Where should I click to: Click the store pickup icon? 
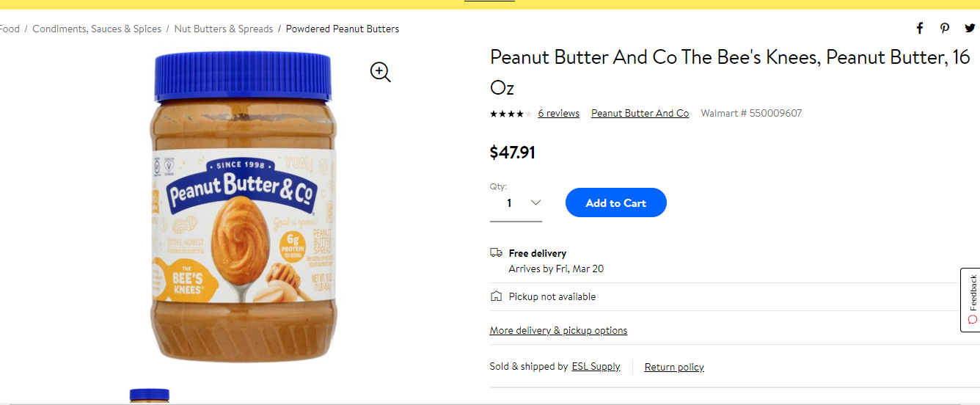(497, 296)
